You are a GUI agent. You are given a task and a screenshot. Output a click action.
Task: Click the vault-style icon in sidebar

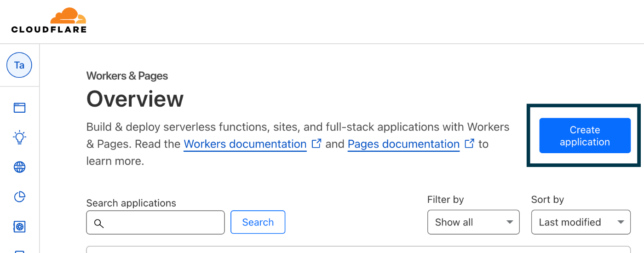pyautogui.click(x=19, y=226)
